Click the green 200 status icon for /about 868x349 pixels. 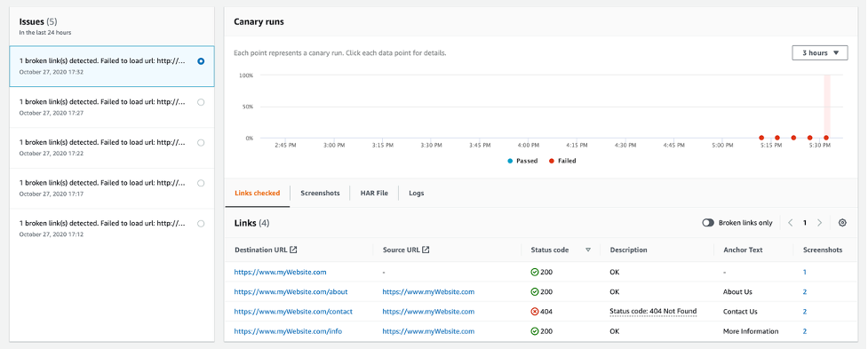click(535, 292)
